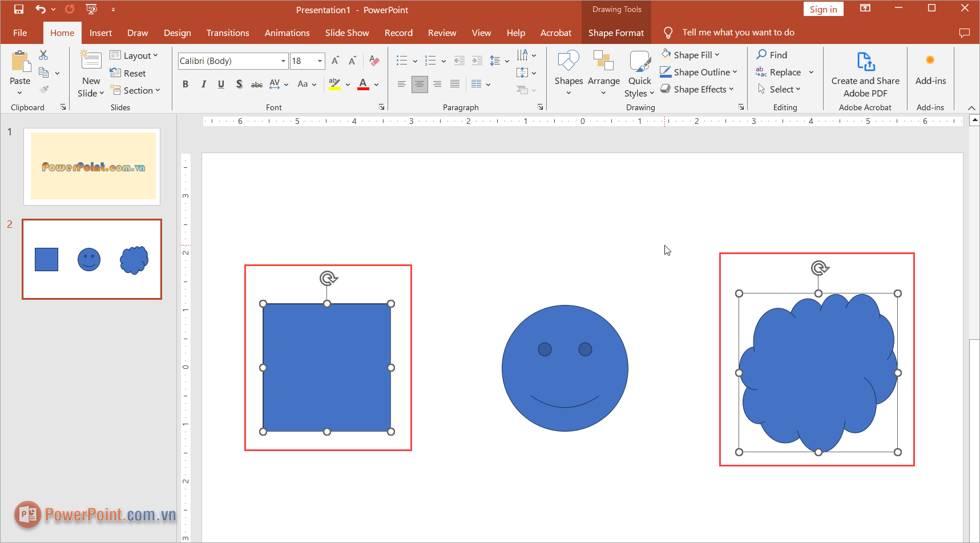Click the Sign in button

coord(823,9)
